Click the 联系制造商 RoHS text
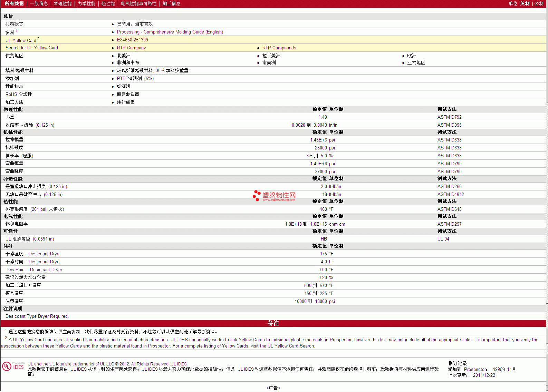This screenshot has width=548, height=392. 128,95
